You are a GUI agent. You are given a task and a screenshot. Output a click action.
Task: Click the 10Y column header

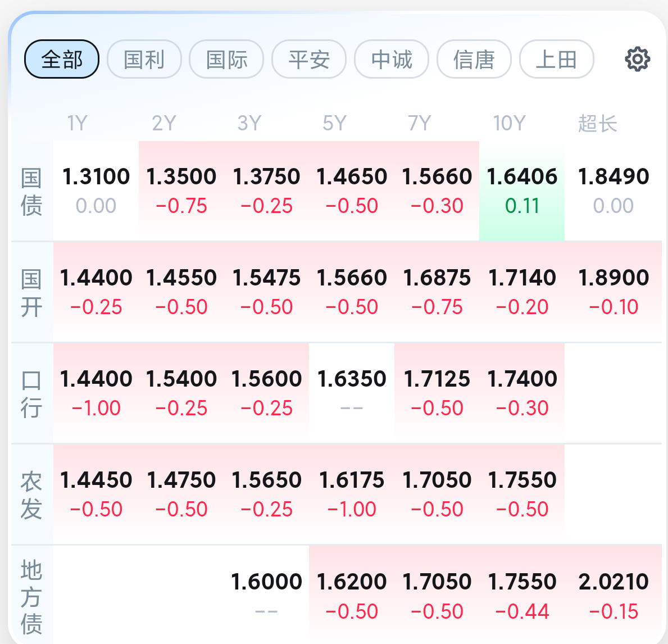[x=509, y=123]
